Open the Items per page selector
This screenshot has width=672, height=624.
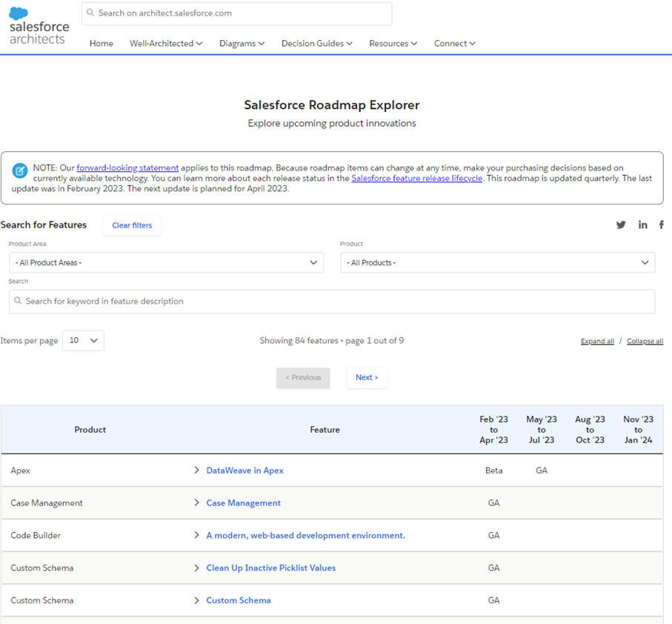point(83,340)
